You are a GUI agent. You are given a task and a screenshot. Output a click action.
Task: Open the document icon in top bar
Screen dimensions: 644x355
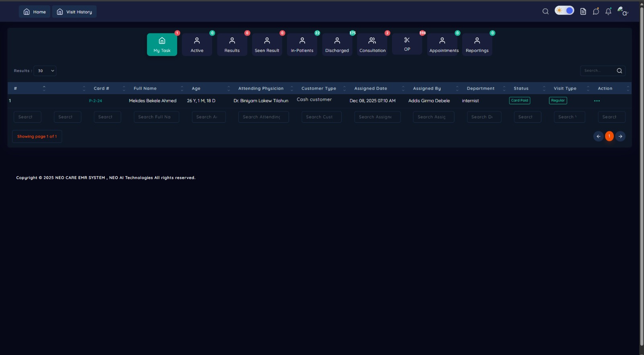[583, 11]
